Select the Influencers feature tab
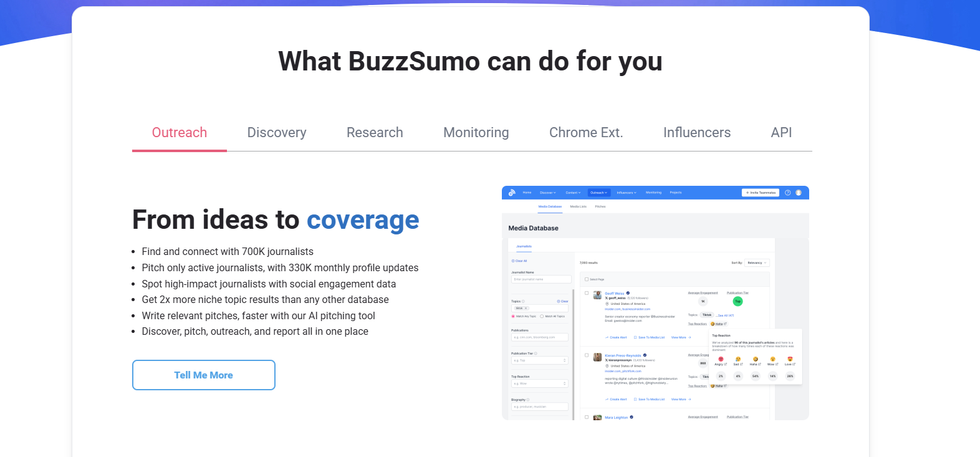This screenshot has width=980, height=457. (x=697, y=133)
